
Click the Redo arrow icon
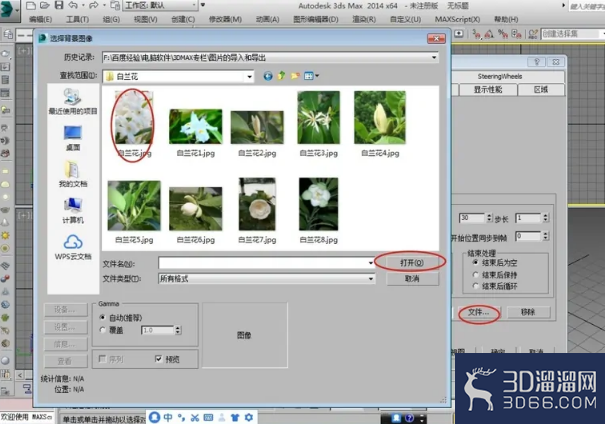93,5
